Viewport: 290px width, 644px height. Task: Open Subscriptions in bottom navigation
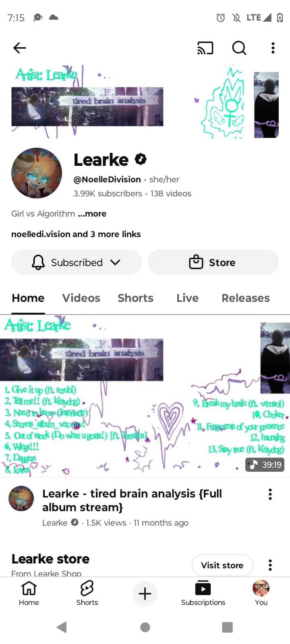pos(203,593)
